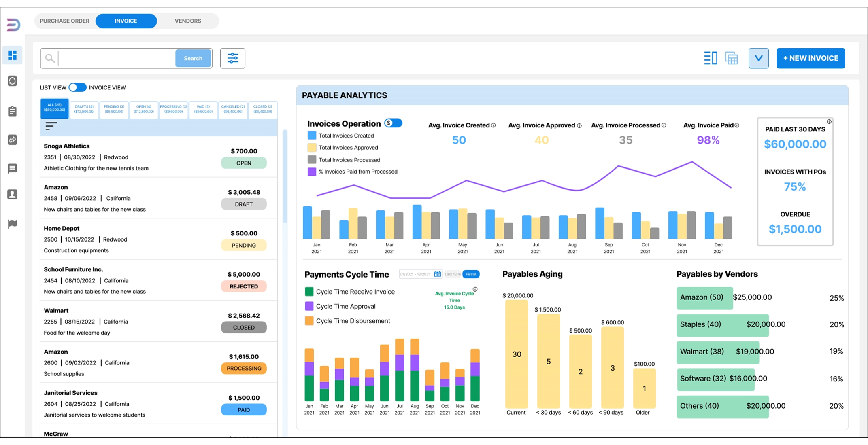
Task: Switch to the Invoice tab
Action: point(126,21)
